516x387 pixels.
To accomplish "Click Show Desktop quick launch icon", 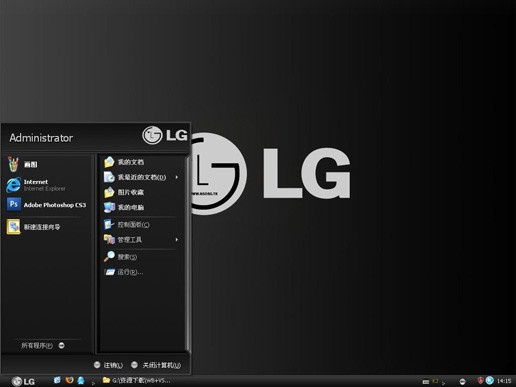I will click(57, 380).
